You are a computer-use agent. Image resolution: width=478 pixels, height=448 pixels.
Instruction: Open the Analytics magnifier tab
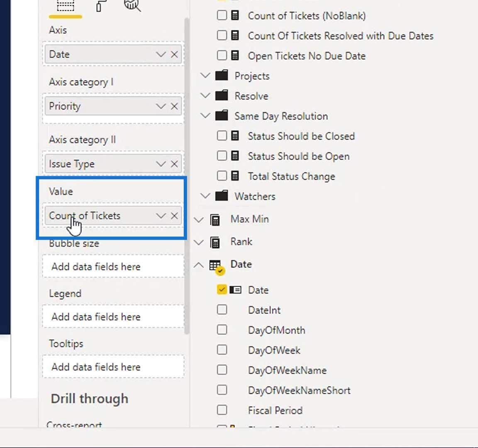133,5
